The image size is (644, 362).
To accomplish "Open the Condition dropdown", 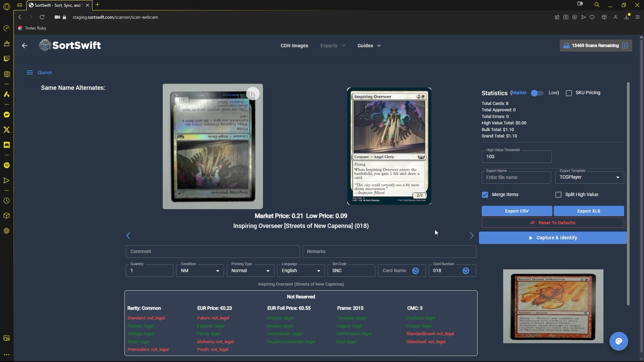I will (x=200, y=271).
